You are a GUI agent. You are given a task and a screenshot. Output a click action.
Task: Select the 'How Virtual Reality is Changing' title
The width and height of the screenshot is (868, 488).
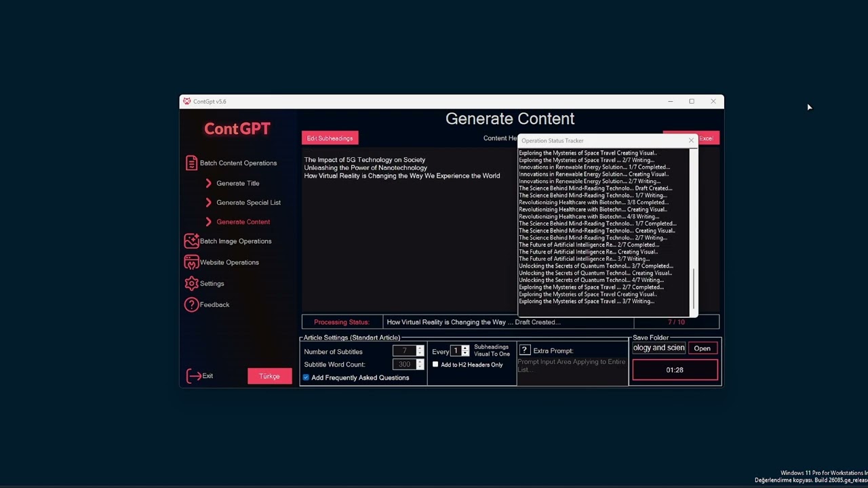pos(402,176)
